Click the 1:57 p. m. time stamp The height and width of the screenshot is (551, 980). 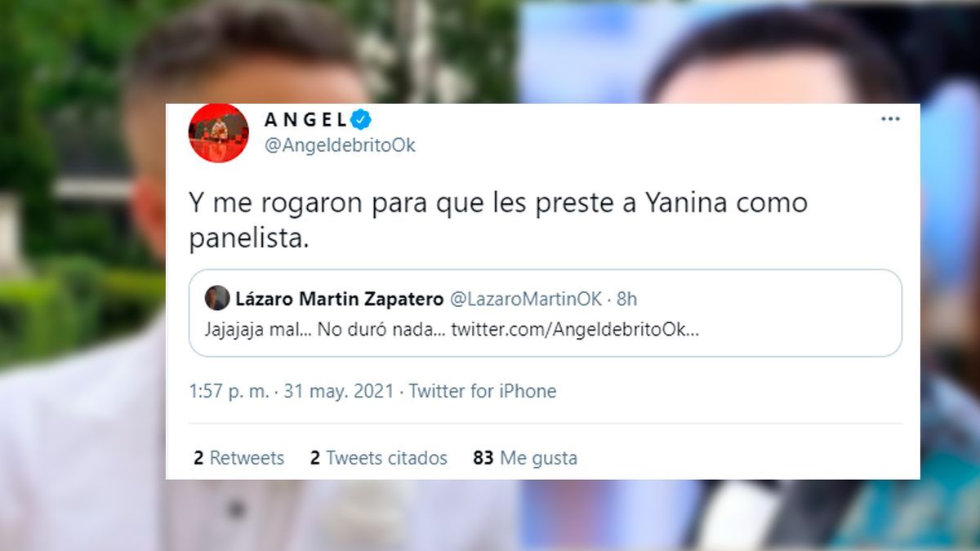click(229, 392)
